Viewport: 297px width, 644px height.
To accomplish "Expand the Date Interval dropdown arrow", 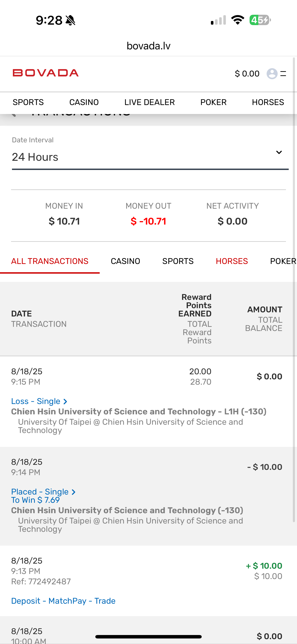I will click(279, 152).
